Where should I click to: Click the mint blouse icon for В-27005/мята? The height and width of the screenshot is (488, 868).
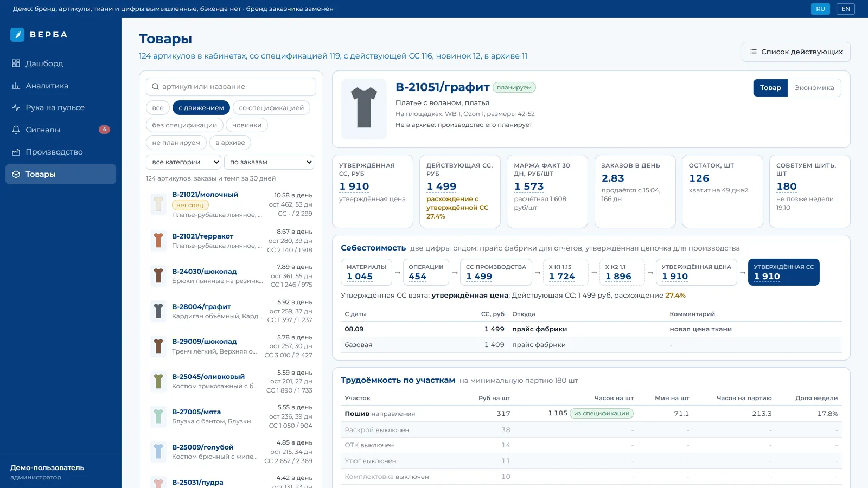coord(158,416)
